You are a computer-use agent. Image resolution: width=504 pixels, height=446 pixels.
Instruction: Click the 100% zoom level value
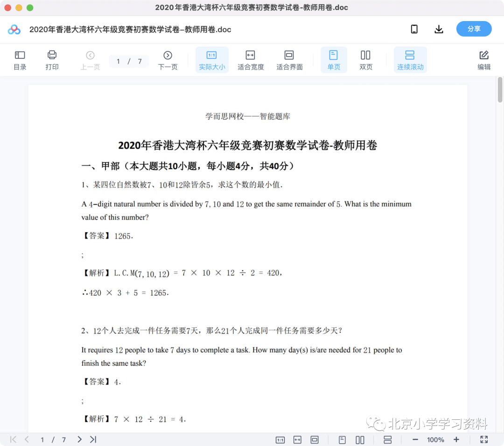click(x=435, y=439)
